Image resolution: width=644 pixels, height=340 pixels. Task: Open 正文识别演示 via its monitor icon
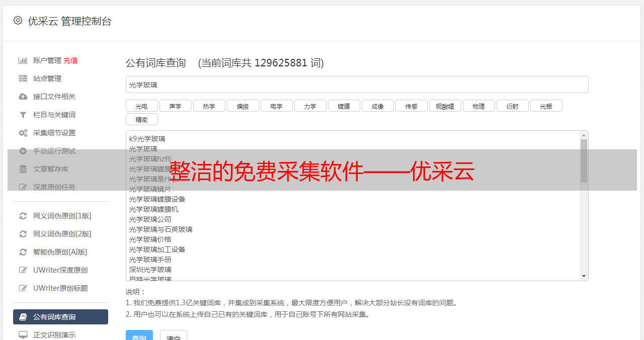pos(23,335)
